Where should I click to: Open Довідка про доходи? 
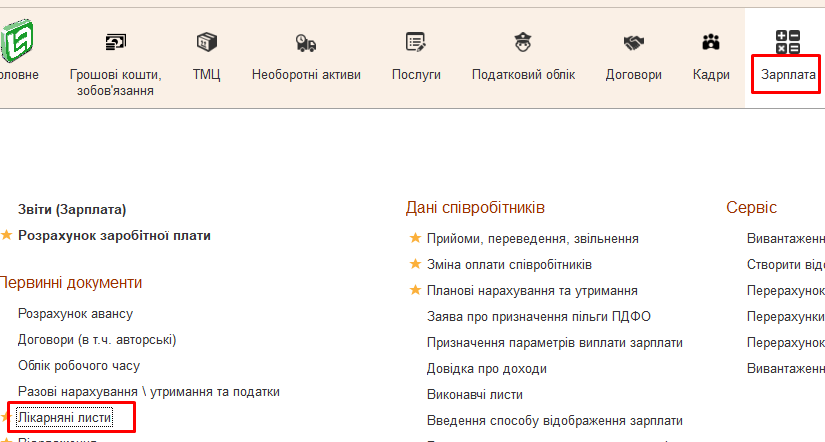[x=487, y=368]
